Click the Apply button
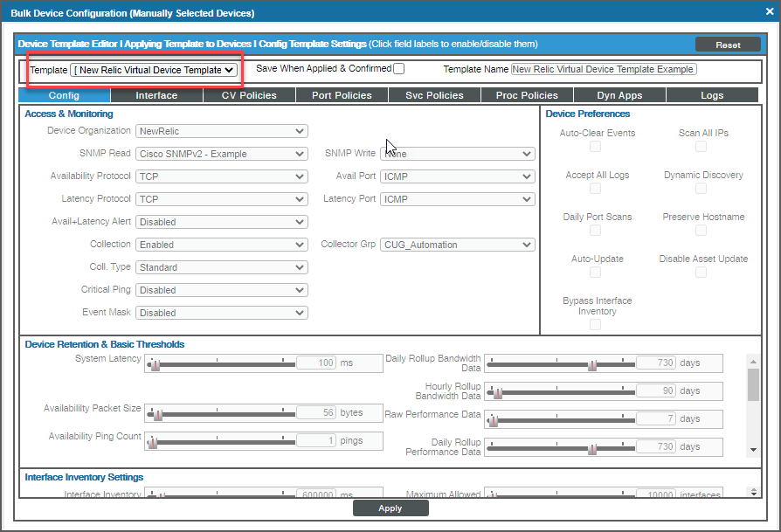 [390, 508]
